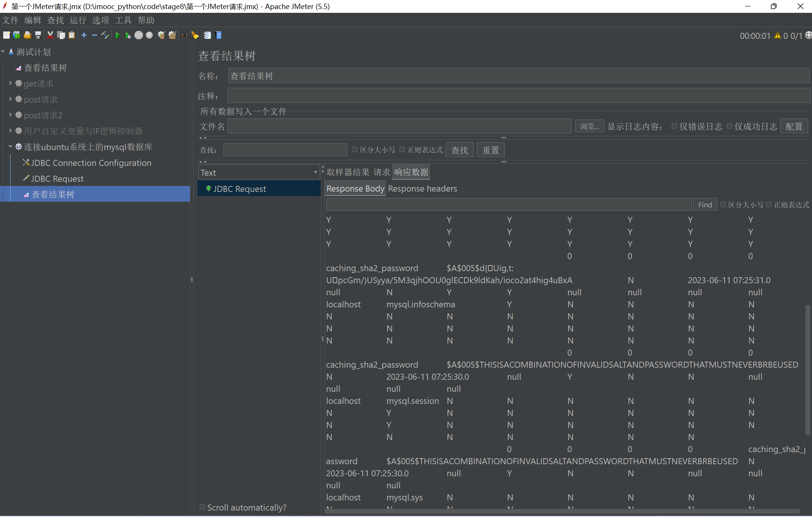Screen dimensions: 812x517
Task: Switch to Response headers tab
Action: (422, 189)
